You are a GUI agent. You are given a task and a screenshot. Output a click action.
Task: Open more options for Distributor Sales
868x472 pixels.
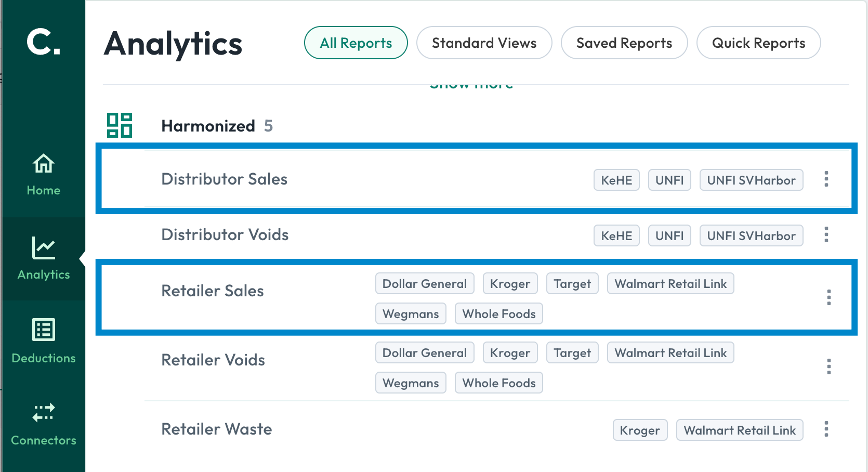click(x=826, y=179)
